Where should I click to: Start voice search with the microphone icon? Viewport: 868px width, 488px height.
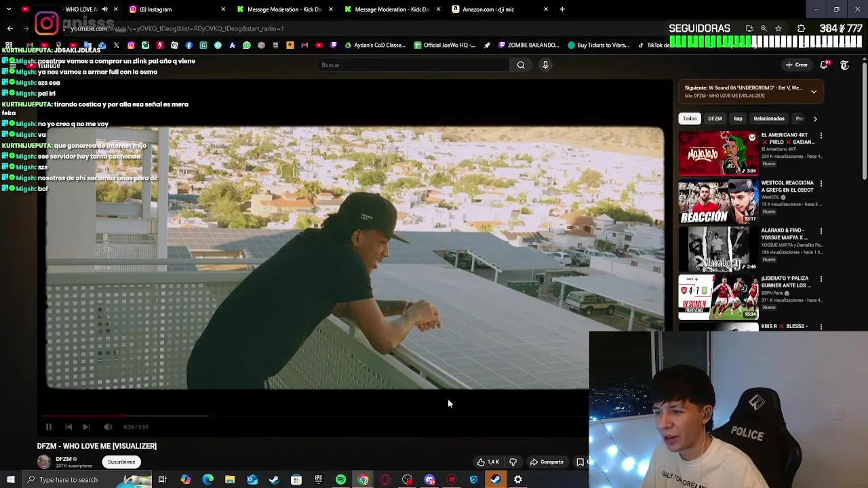(x=545, y=65)
